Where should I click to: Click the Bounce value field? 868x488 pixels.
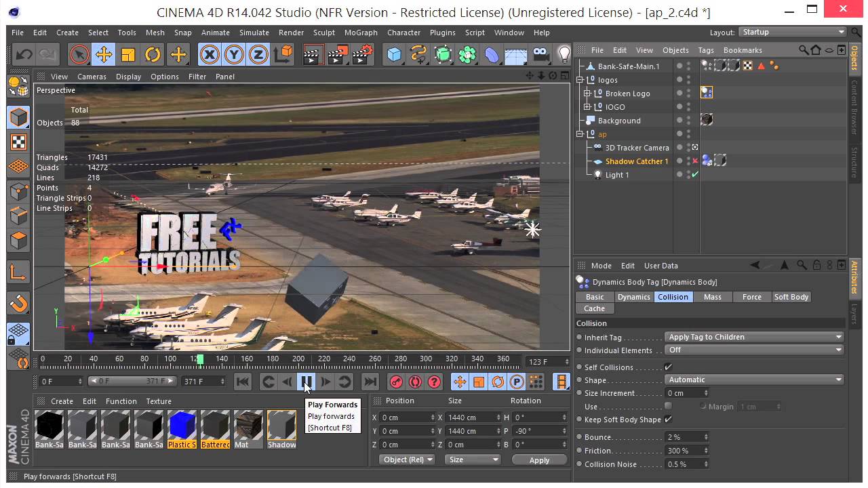pos(687,437)
